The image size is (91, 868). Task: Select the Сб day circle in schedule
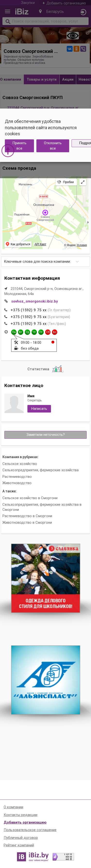[48, 332]
